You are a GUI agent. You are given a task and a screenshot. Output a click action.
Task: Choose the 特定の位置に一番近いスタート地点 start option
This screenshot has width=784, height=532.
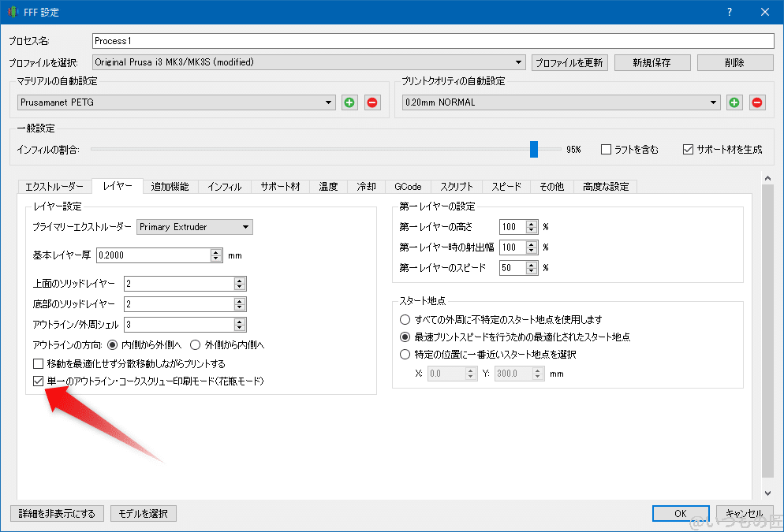pos(405,354)
